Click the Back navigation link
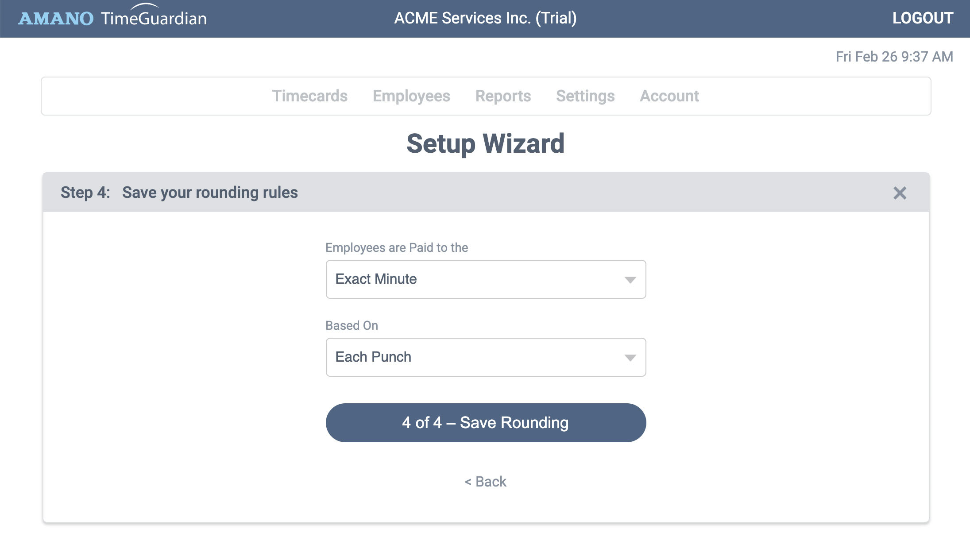This screenshot has width=970, height=560. pos(485,481)
